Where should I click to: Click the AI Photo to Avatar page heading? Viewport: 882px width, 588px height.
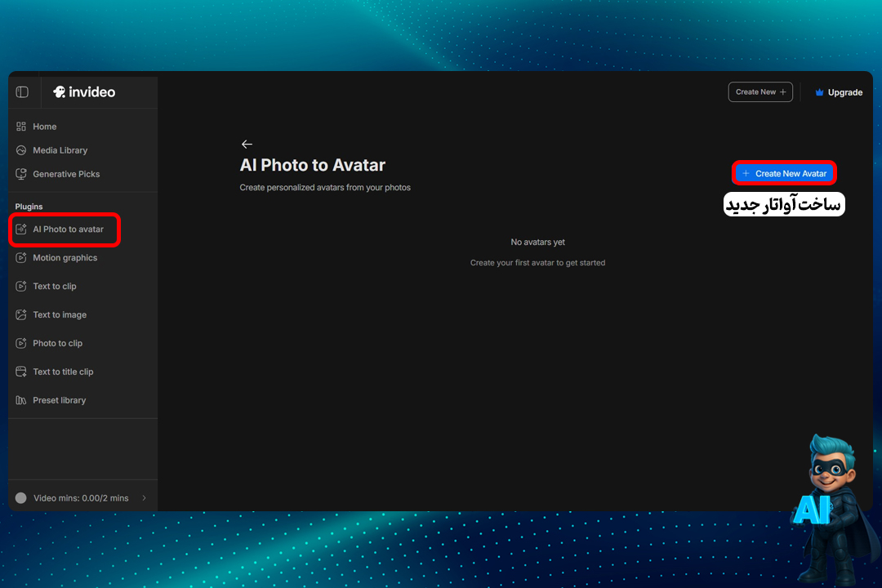[x=312, y=165]
